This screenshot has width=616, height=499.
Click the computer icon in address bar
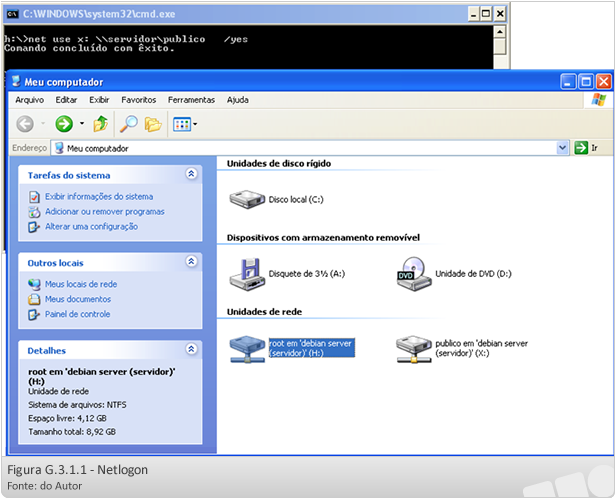coord(59,148)
